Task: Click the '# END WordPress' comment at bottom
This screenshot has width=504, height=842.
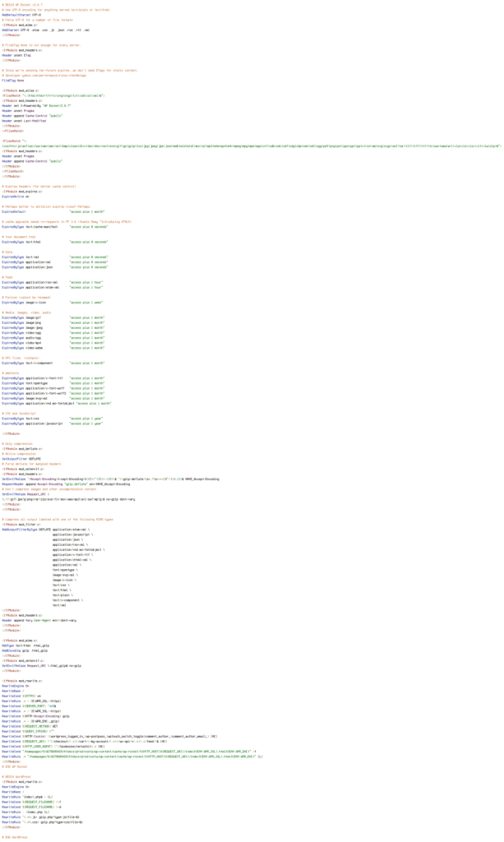Action: pos(15,837)
